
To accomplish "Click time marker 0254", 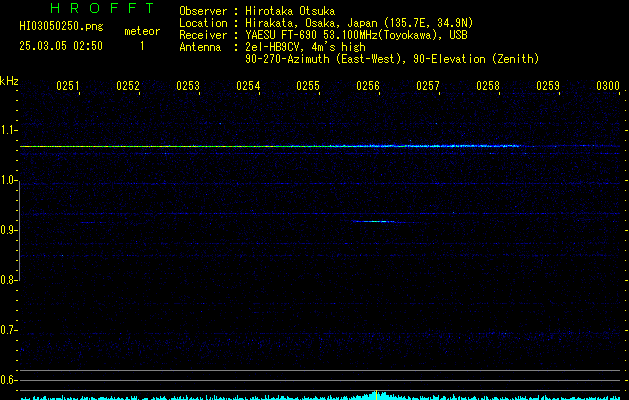I will tap(248, 86).
